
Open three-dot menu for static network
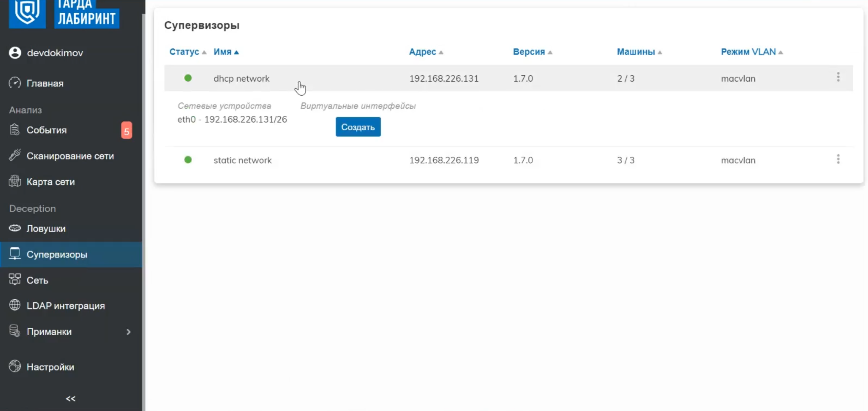pos(838,159)
